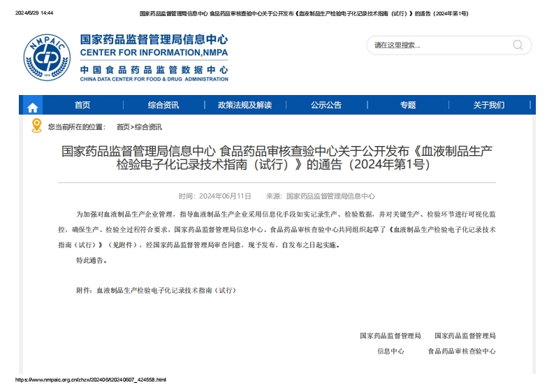Click the orange location pin icon
Viewport: 554px width, 392px height.
[36, 126]
